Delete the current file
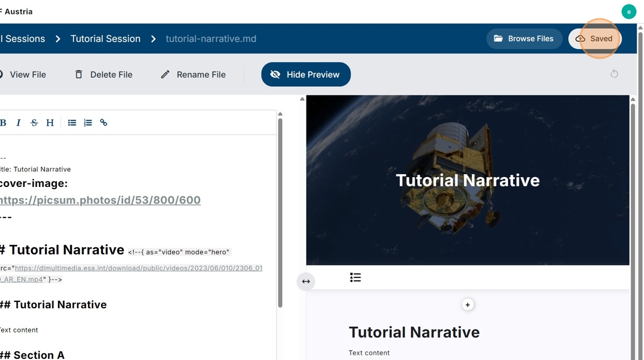The image size is (644, 360). (103, 74)
